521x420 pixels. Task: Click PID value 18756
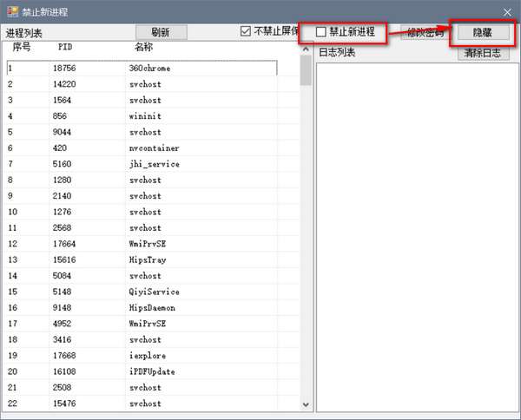tap(64, 68)
